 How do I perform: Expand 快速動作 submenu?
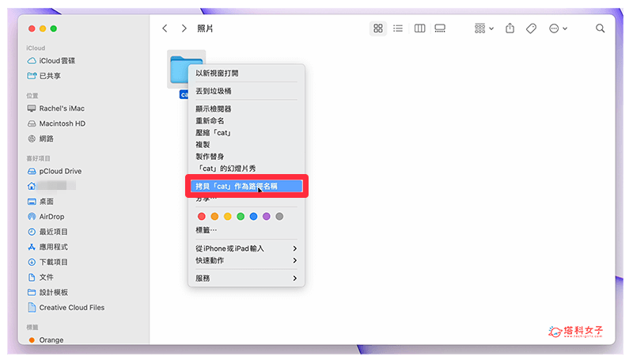click(246, 260)
